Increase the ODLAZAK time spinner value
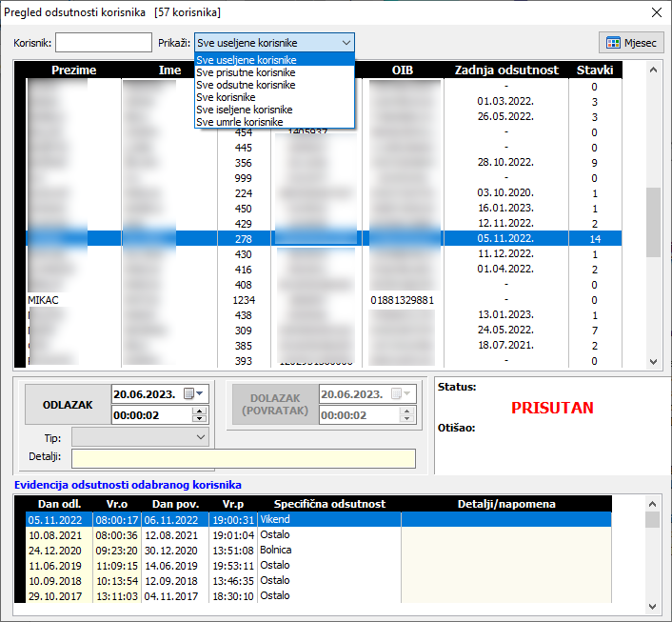The image size is (672, 622). [199, 411]
